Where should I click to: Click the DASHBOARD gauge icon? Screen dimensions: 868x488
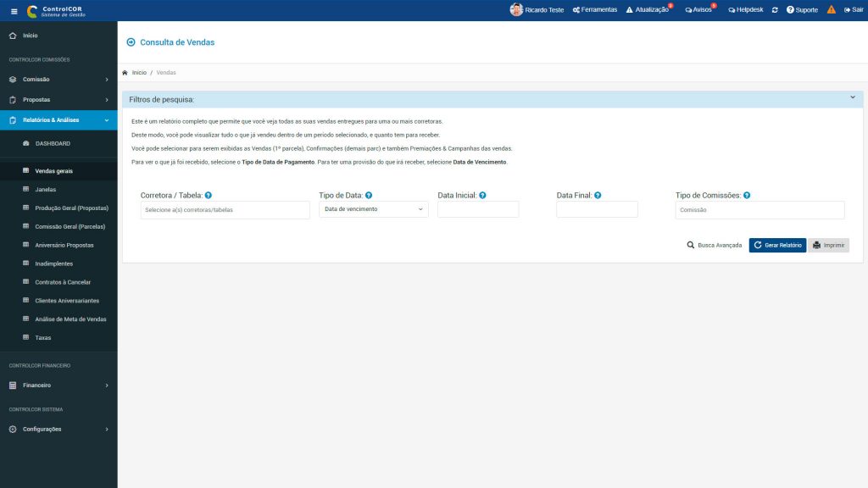click(26, 143)
